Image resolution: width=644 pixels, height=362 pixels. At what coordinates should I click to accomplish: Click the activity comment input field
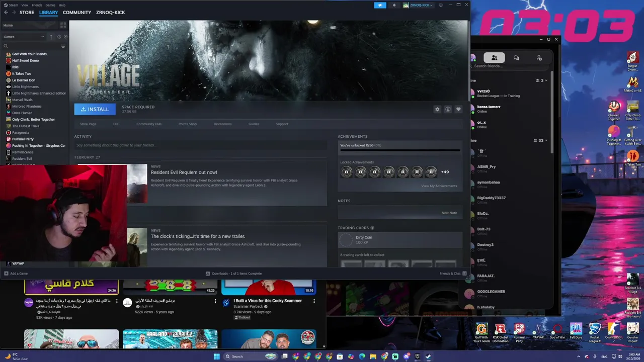click(x=201, y=145)
